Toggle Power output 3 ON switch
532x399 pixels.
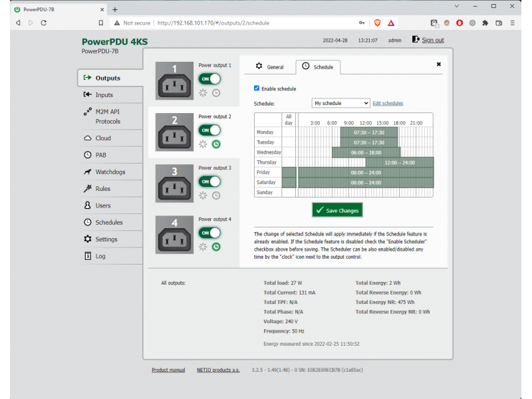click(x=209, y=182)
